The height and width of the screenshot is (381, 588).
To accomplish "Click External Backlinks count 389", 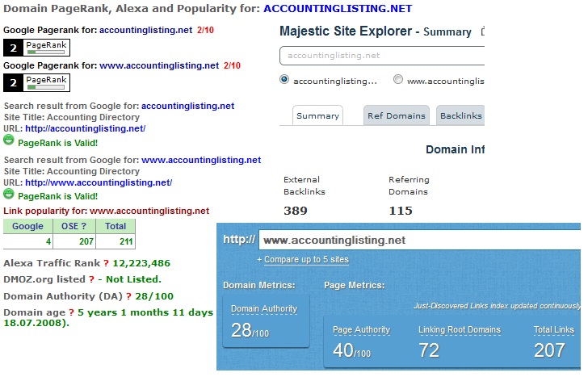I will (296, 211).
